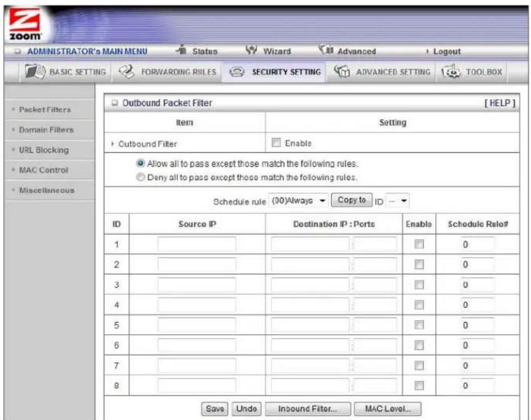
Task: Click icon beside Outbound Packet Filter title
Action: pyautogui.click(x=115, y=103)
